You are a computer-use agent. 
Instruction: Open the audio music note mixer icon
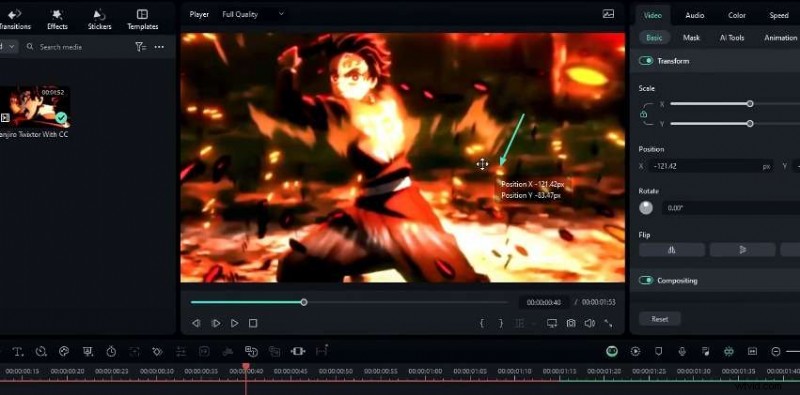click(x=706, y=351)
